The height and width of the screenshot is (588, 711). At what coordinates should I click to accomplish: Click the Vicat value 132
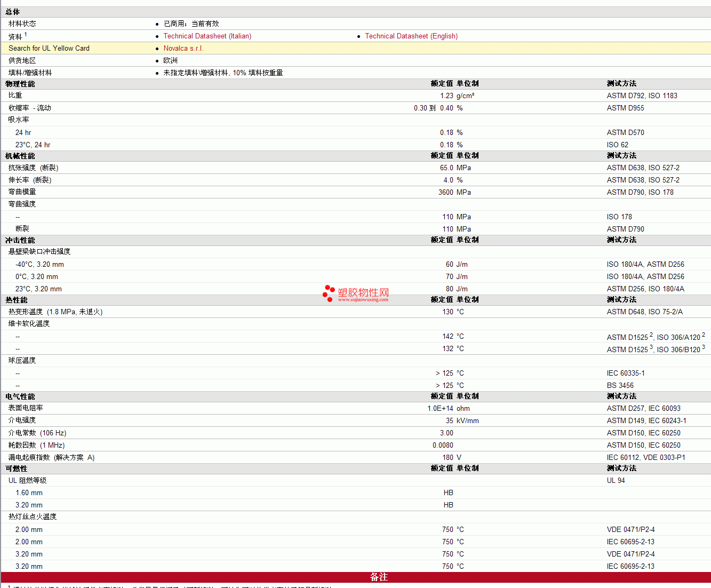448,349
